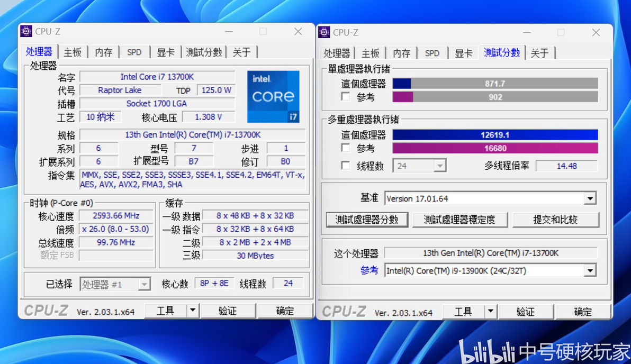Image resolution: width=631 pixels, height=364 pixels.
Task: Click the 指令集 instruction list text
Action: click(x=192, y=179)
